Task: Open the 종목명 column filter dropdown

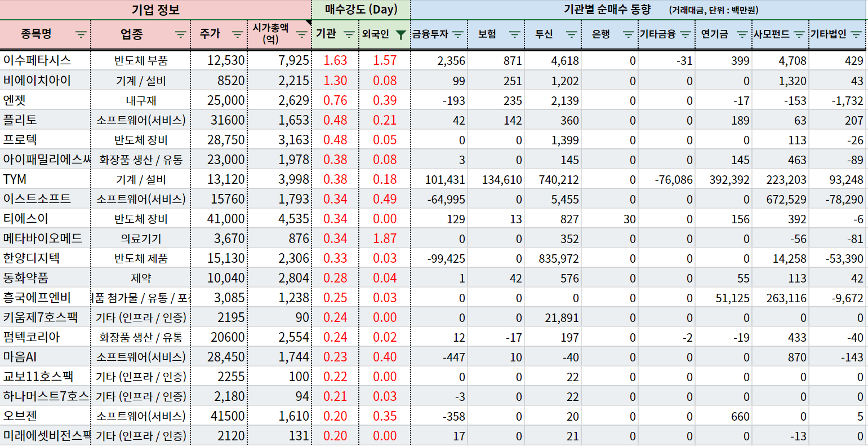Action: click(x=81, y=34)
